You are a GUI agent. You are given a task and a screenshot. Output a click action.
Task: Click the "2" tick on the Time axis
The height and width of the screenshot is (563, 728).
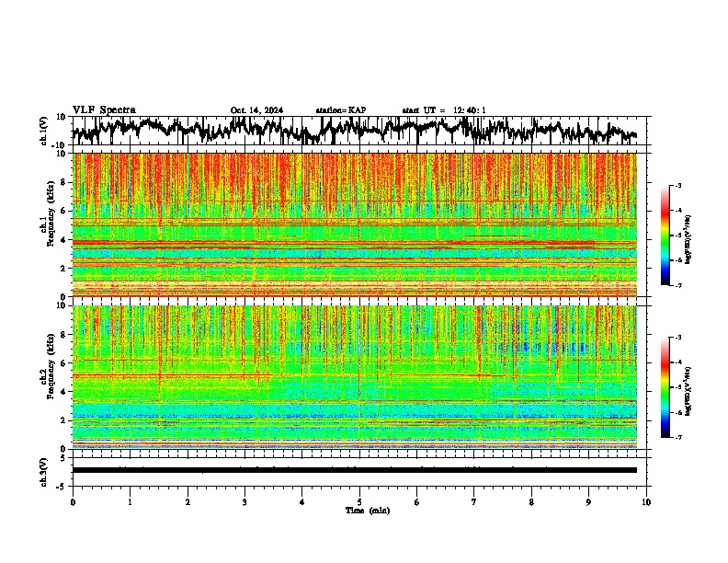tap(188, 502)
